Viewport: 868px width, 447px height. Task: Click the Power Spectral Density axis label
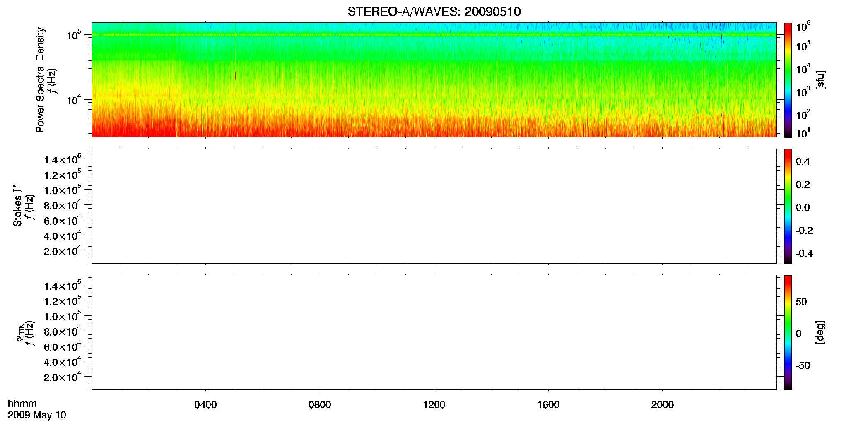(40, 80)
